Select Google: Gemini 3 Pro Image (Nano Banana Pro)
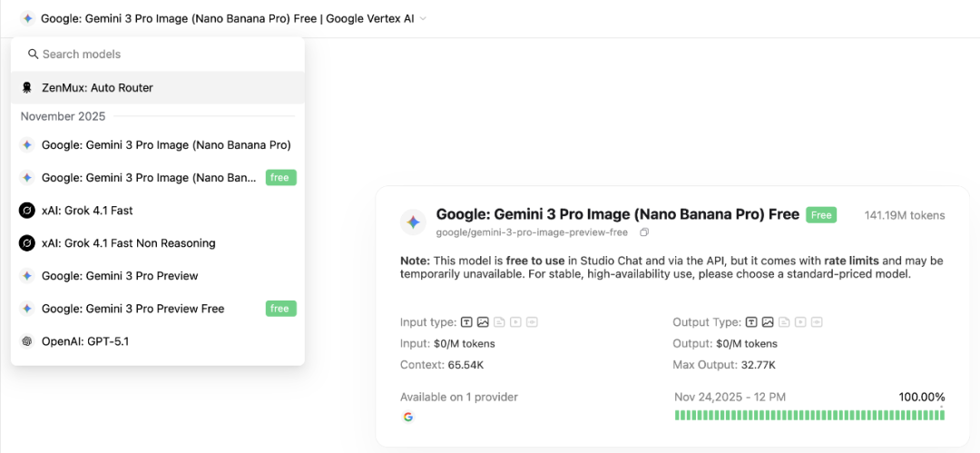 click(158, 145)
